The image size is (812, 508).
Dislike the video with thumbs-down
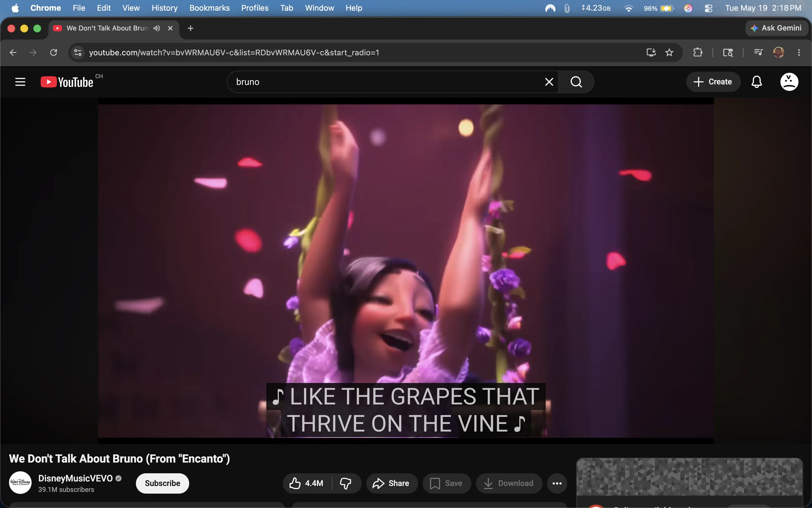pos(346,483)
